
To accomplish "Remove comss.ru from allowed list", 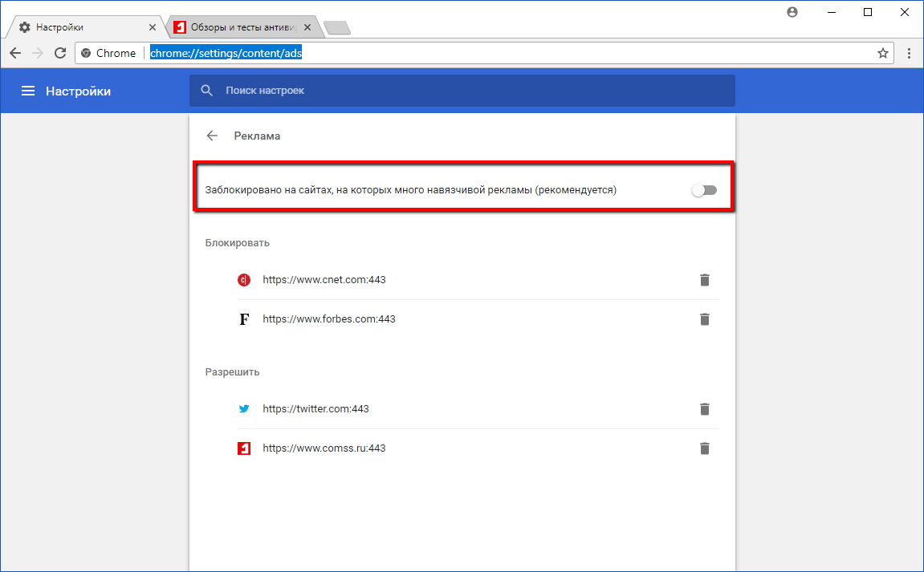I will [x=704, y=448].
